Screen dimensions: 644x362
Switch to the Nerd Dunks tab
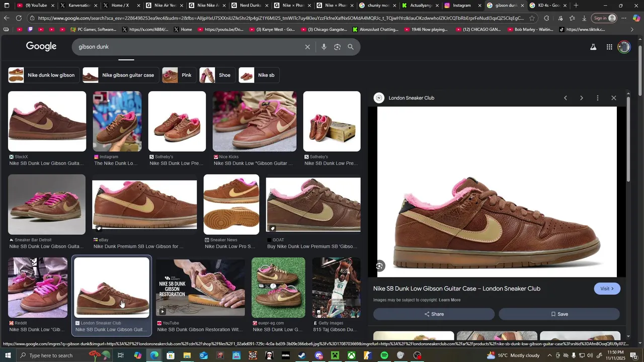coord(250,6)
